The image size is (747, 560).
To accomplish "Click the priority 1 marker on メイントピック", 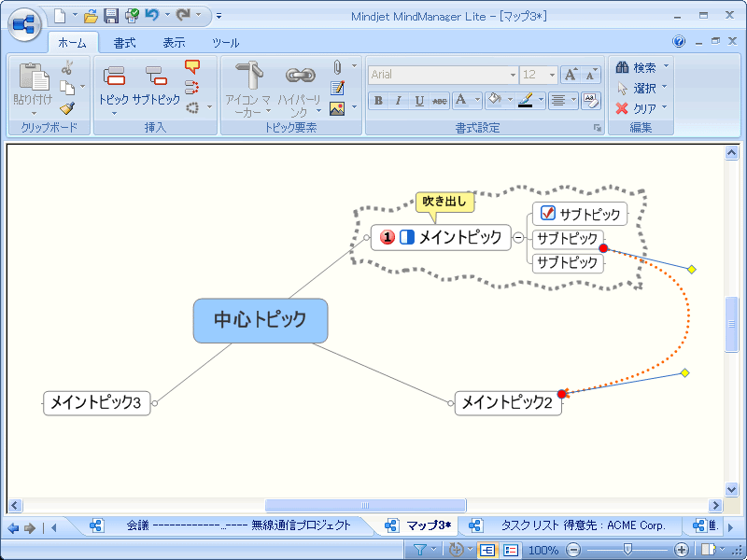I will point(387,237).
